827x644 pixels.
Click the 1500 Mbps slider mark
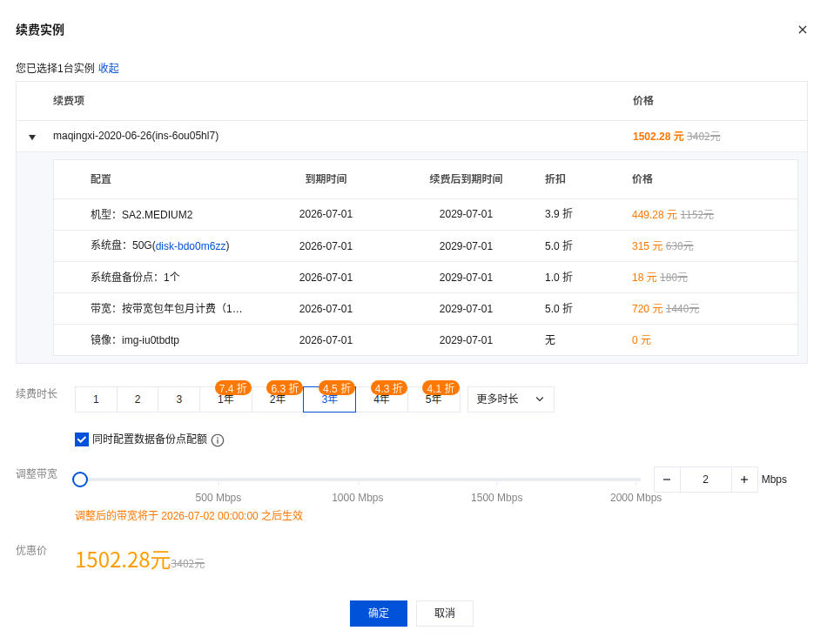click(497, 498)
